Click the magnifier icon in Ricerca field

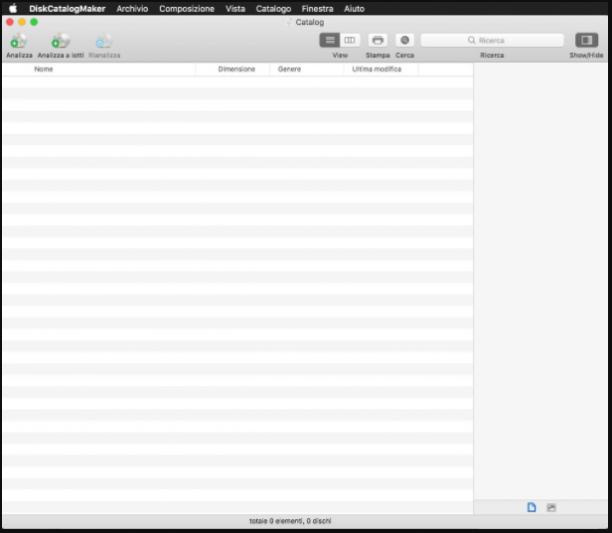click(x=471, y=40)
